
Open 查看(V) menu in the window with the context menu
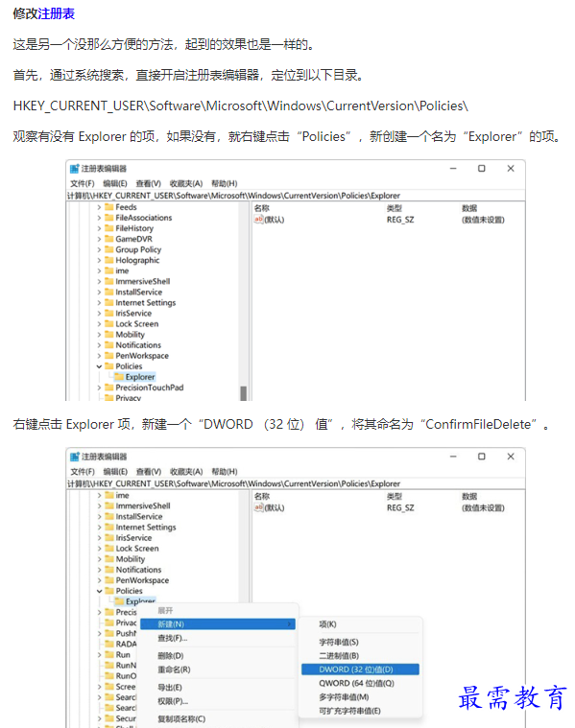[149, 472]
